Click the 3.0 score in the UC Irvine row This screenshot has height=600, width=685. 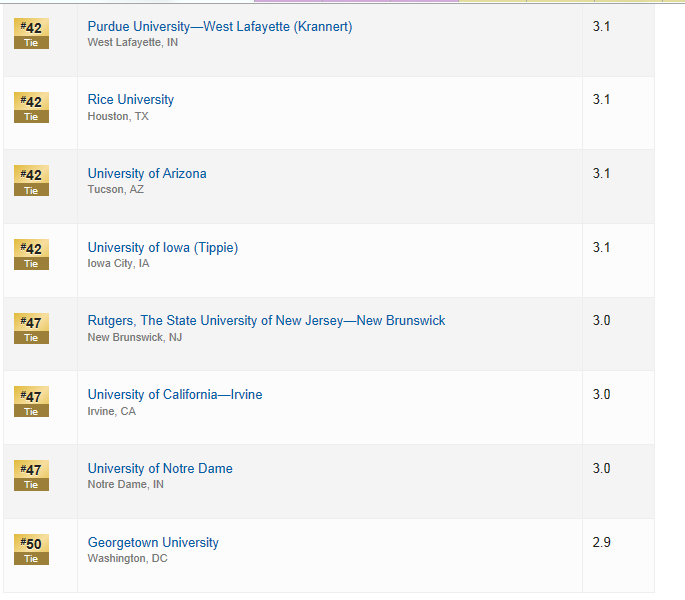(601, 395)
